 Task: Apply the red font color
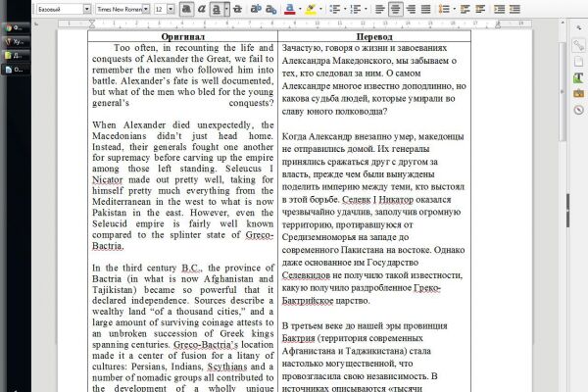coord(290,9)
